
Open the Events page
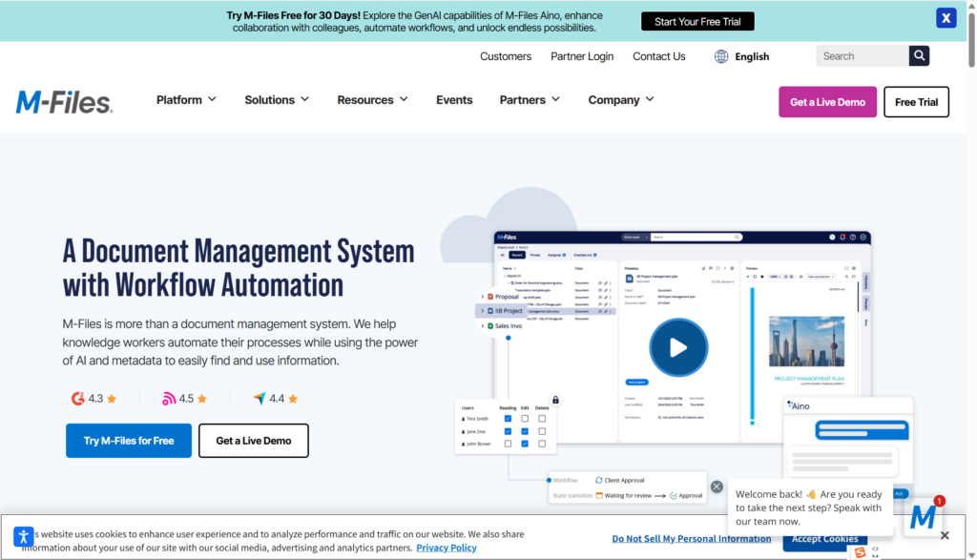pyautogui.click(x=454, y=100)
